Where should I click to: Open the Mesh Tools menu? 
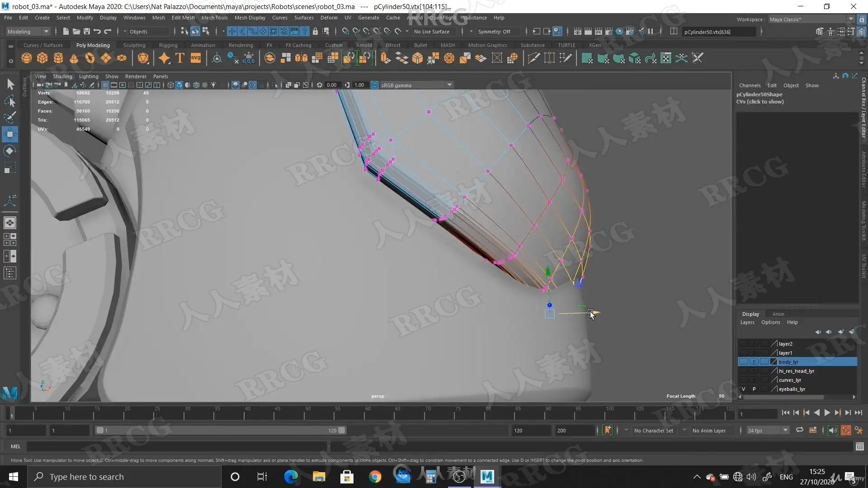(x=214, y=18)
